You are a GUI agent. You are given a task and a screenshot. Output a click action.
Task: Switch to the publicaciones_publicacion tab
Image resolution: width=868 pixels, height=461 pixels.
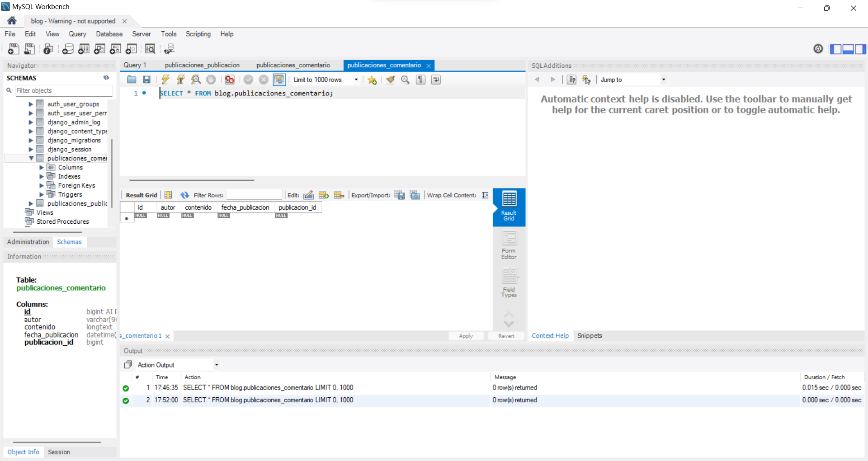pos(202,66)
